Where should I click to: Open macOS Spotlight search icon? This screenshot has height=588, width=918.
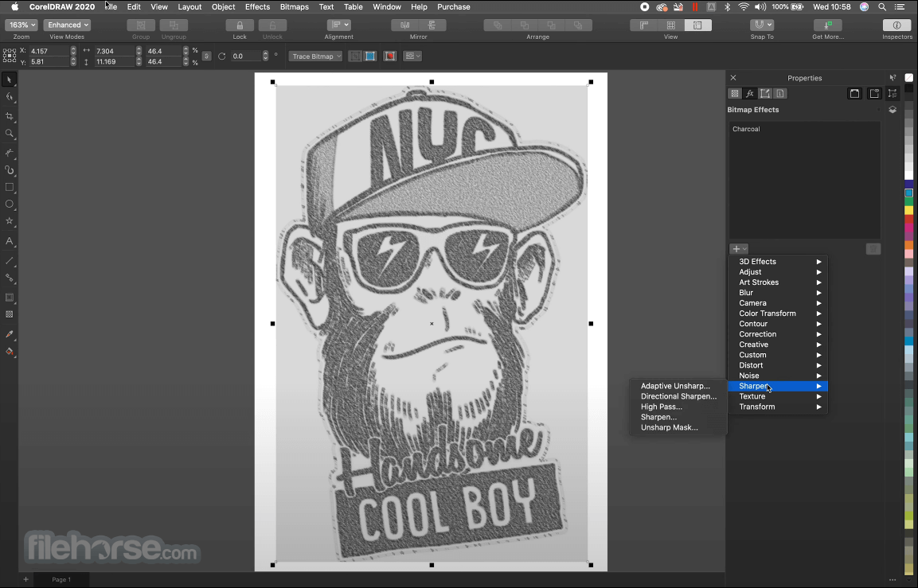pyautogui.click(x=881, y=7)
